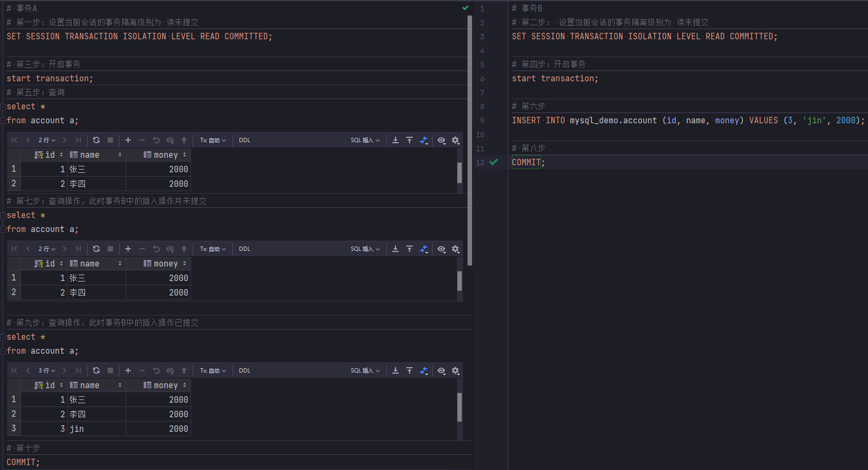Add row in the 第五步 result grid

pos(128,140)
